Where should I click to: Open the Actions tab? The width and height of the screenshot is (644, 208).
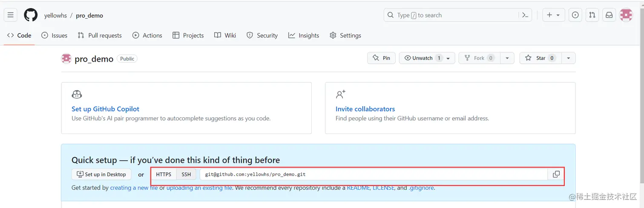click(x=147, y=35)
